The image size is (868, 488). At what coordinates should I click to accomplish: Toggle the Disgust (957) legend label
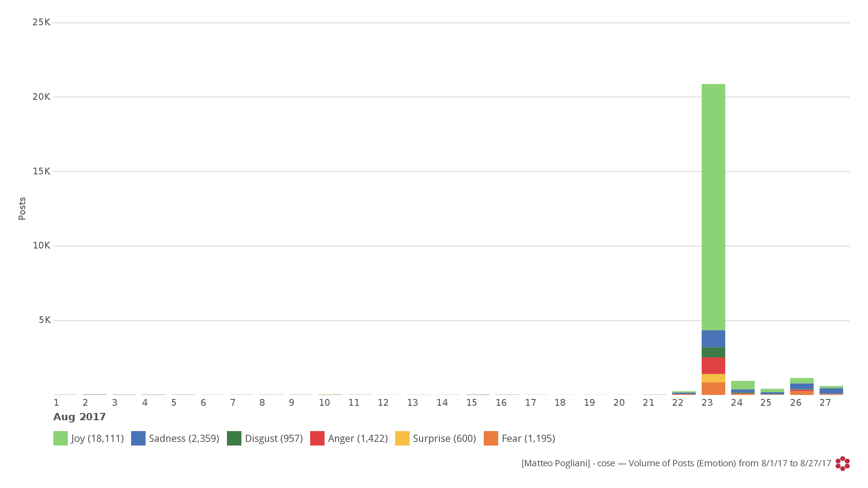click(274, 438)
